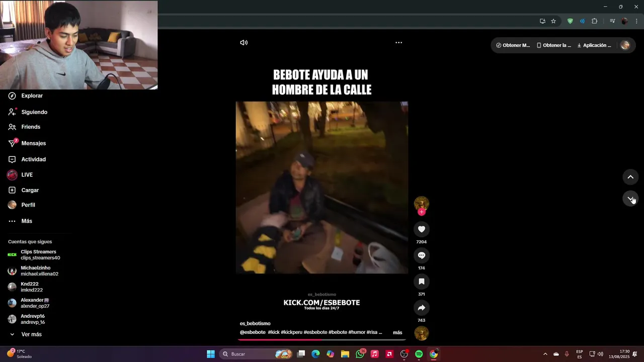Open Microsoft Edge from the taskbar
644x362 pixels.
click(315, 354)
